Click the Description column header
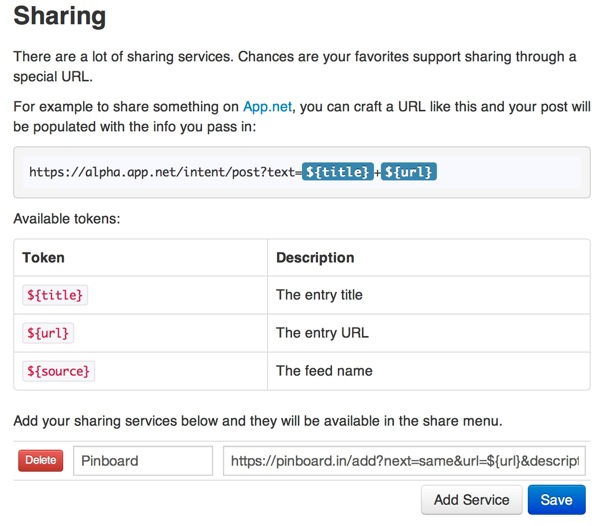Screen dimensions: 600x526 pos(315,257)
